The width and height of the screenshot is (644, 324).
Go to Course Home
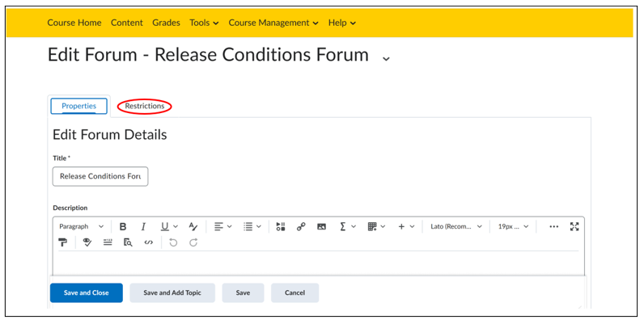[x=74, y=23]
